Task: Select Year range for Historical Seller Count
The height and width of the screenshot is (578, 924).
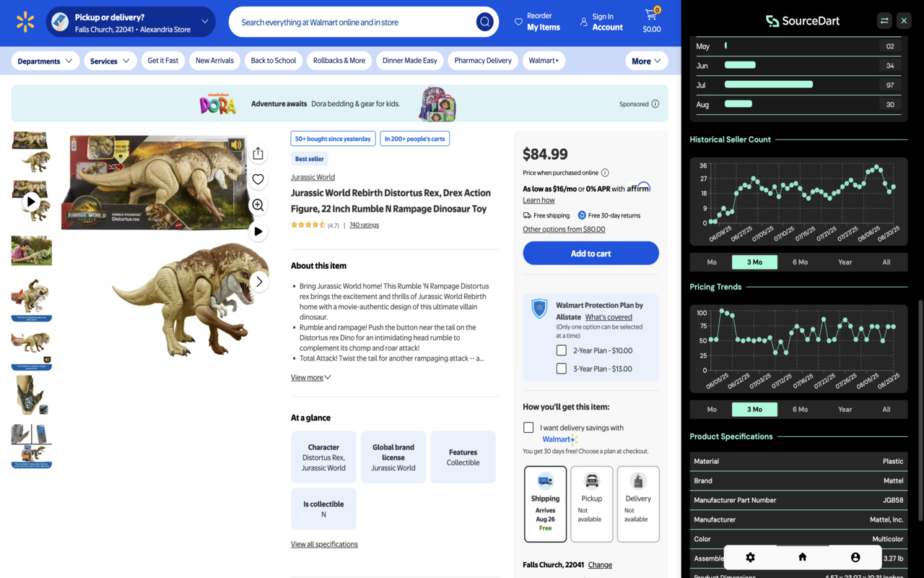Action: click(x=845, y=262)
